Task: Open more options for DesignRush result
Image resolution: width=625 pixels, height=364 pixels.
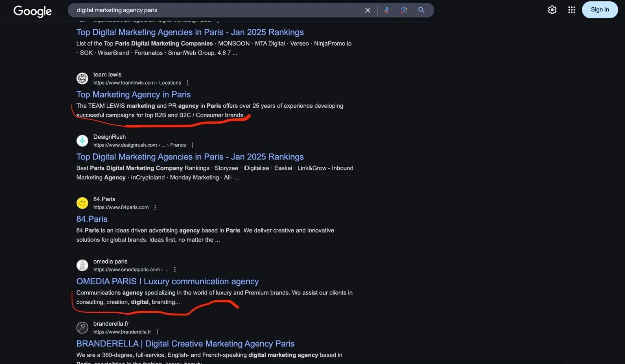Action: click(x=192, y=145)
